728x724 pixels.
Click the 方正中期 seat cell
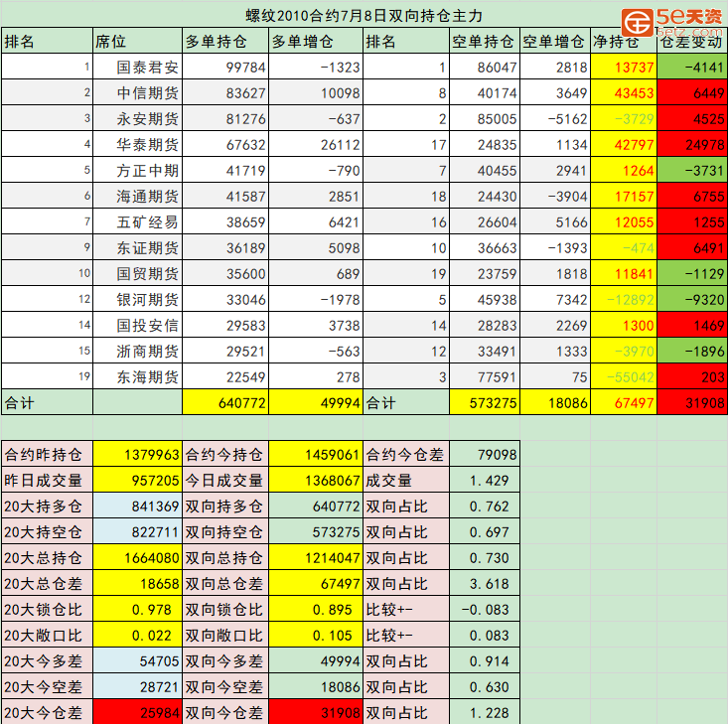point(137,171)
